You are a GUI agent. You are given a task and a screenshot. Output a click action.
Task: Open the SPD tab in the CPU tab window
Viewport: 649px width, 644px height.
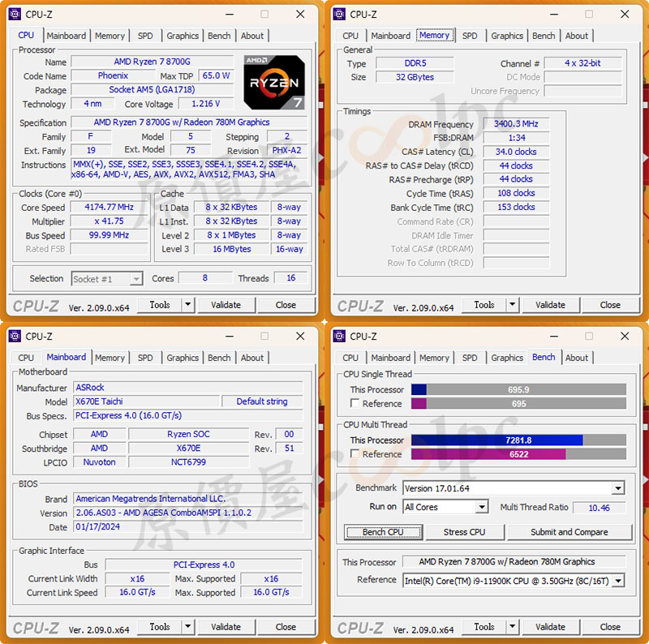145,36
